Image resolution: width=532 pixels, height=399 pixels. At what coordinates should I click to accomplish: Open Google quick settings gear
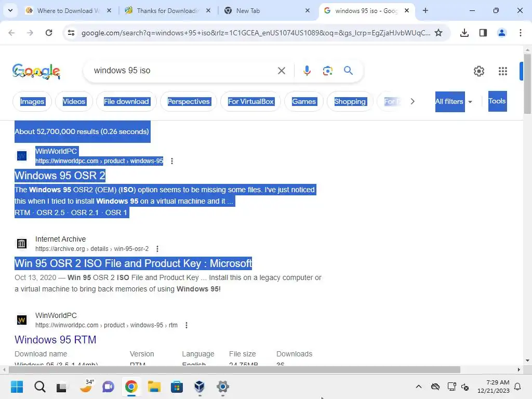478,71
